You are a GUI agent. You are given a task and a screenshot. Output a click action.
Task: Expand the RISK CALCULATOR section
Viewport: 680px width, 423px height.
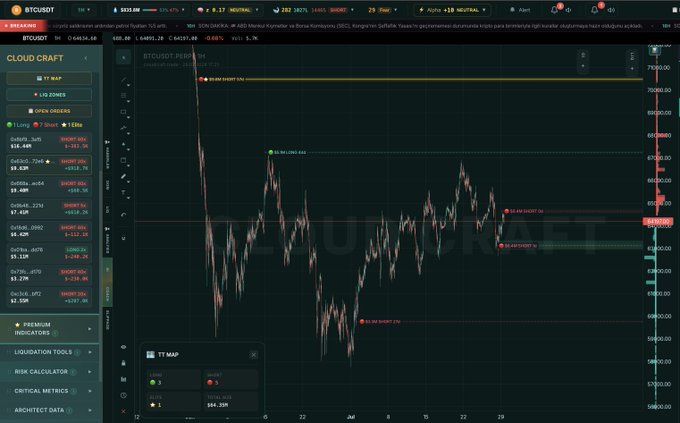click(x=50, y=372)
